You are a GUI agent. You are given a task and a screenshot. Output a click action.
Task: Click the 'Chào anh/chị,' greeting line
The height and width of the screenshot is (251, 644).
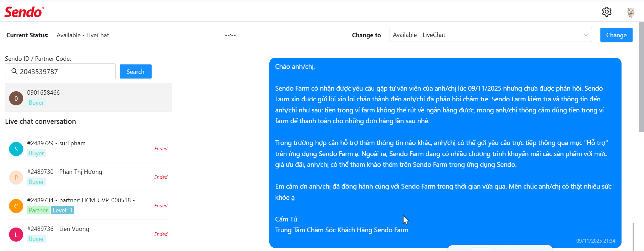(x=295, y=66)
